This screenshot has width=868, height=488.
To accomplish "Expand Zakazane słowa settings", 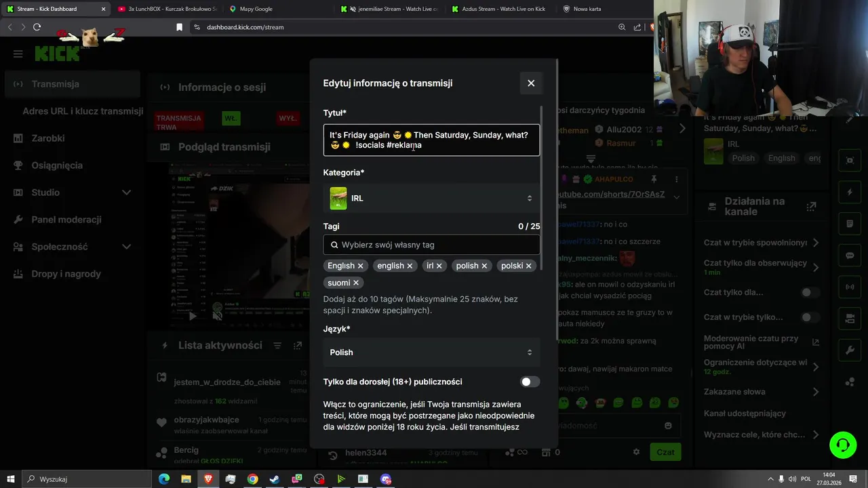I will (816, 392).
